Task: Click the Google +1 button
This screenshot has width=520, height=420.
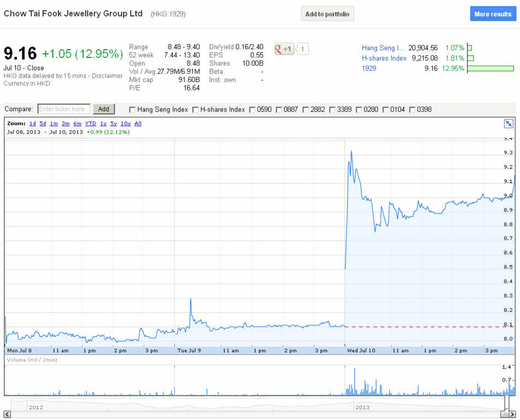Action: tap(284, 49)
